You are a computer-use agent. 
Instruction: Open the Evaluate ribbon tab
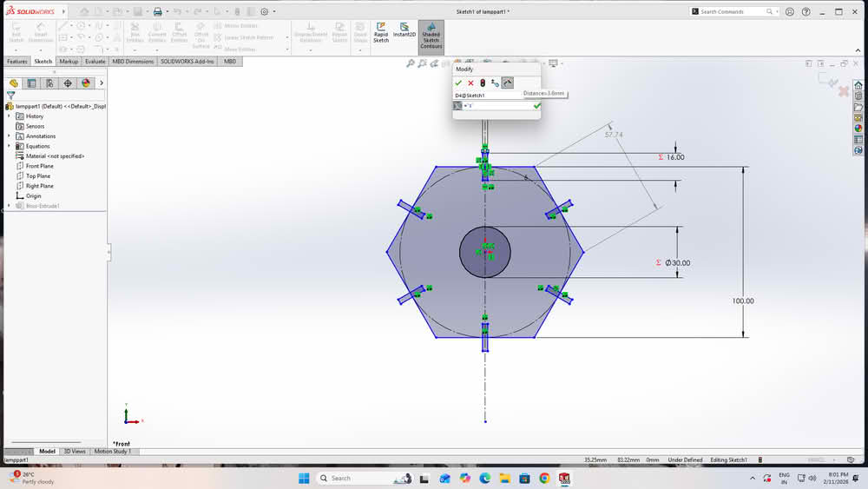[95, 62]
